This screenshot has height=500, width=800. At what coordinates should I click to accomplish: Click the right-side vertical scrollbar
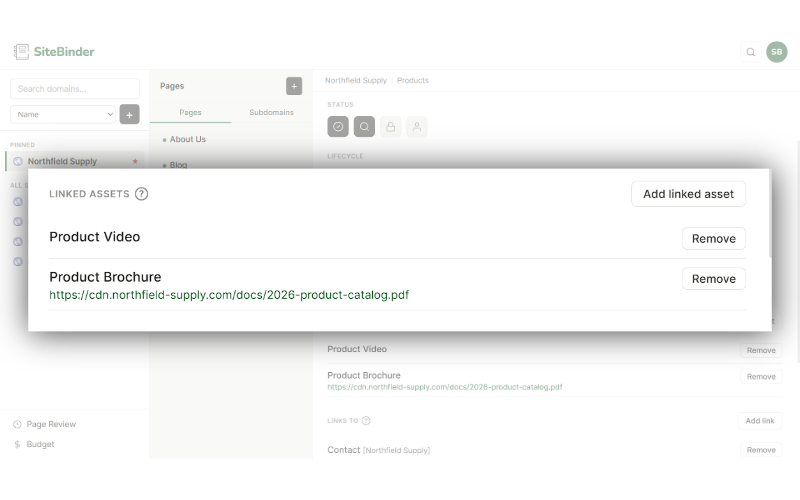coord(798,250)
